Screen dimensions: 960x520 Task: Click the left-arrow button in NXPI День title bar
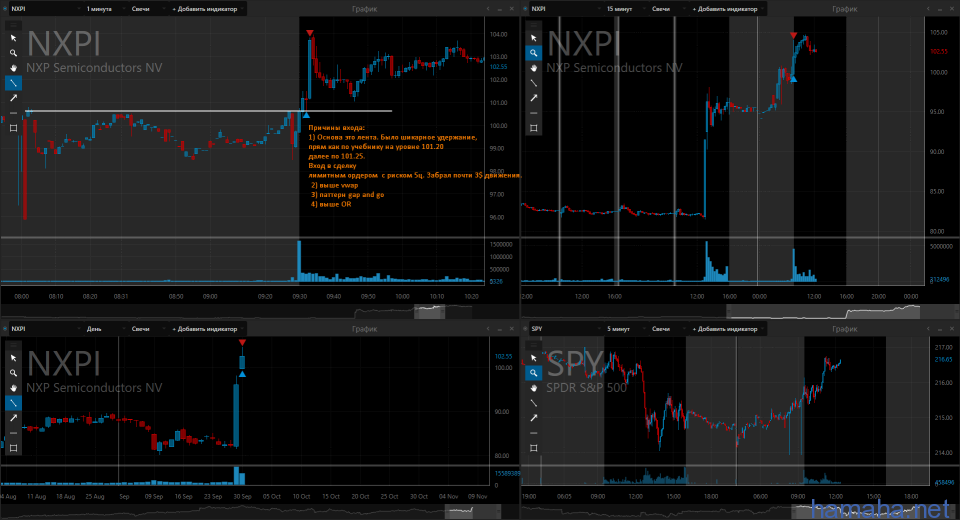click(x=488, y=329)
